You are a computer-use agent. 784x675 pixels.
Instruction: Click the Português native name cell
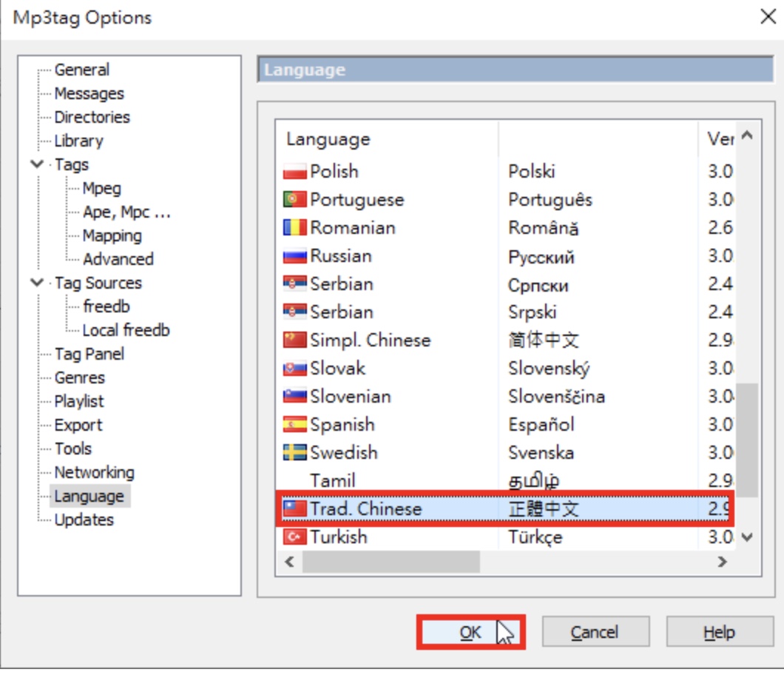click(550, 200)
